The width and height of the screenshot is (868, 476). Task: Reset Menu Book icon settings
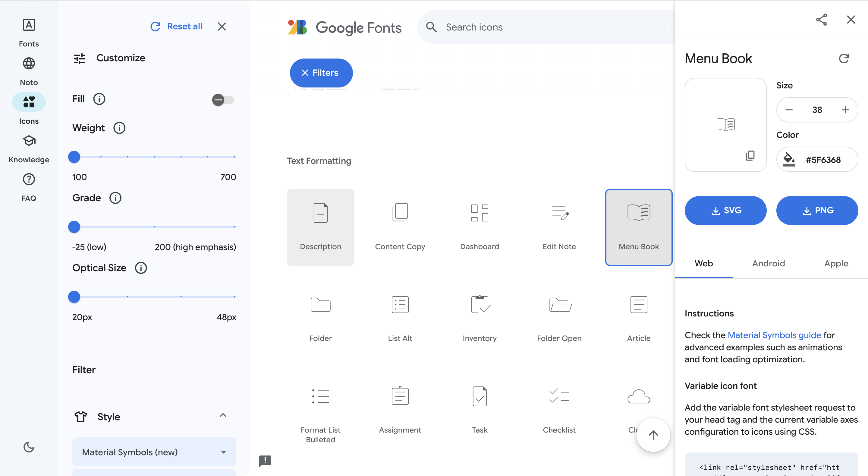coord(844,59)
